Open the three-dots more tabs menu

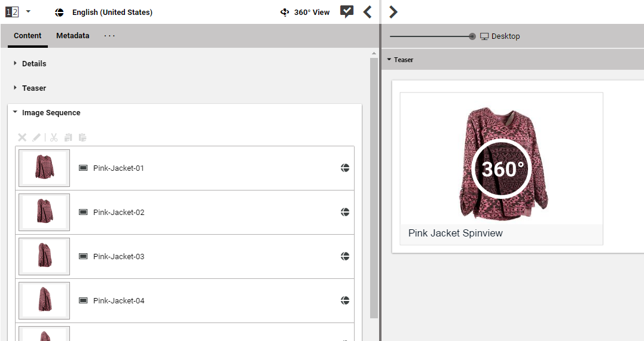click(x=109, y=36)
